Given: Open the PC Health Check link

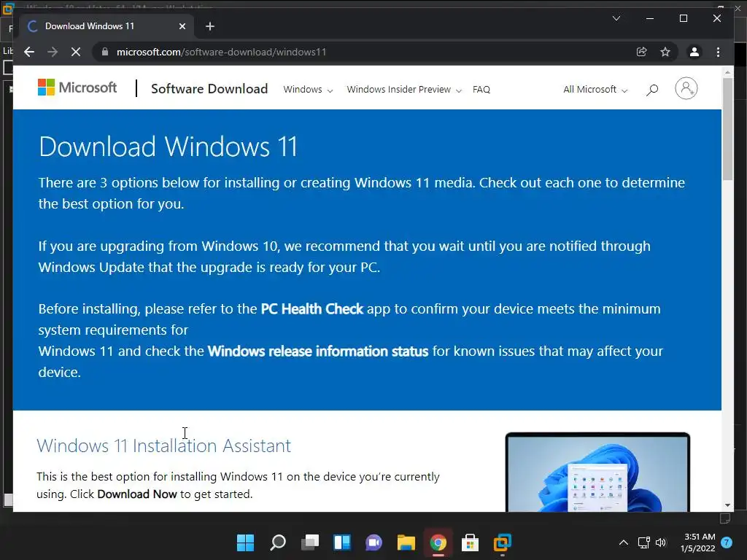Looking at the screenshot, I should click(x=312, y=309).
